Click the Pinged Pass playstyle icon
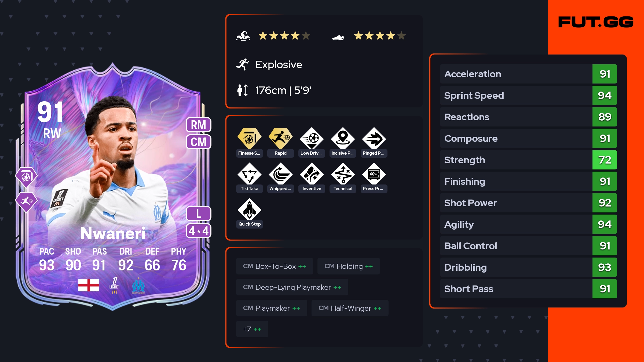This screenshot has height=362, width=644. coord(374,138)
